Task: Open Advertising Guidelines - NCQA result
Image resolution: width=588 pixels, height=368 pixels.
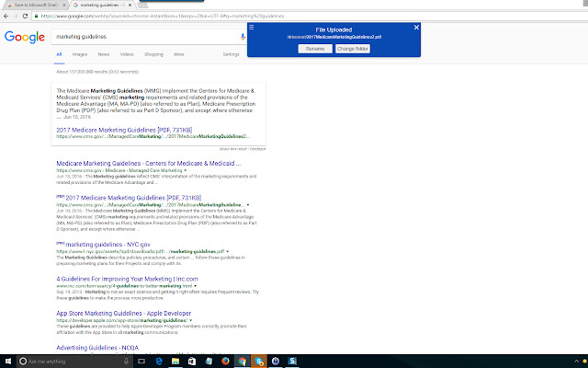Action: [x=97, y=348]
